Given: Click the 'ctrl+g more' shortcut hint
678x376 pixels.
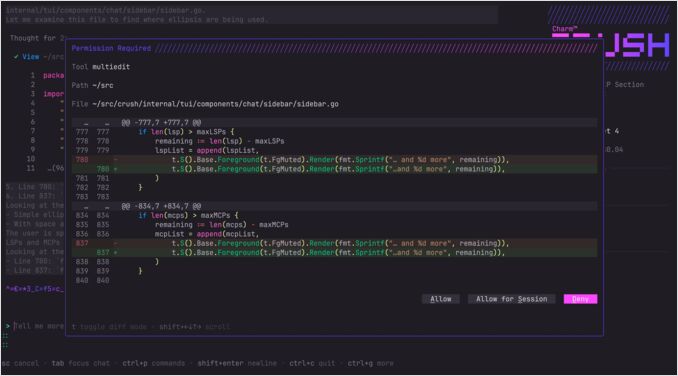Looking at the screenshot, I should [x=371, y=363].
